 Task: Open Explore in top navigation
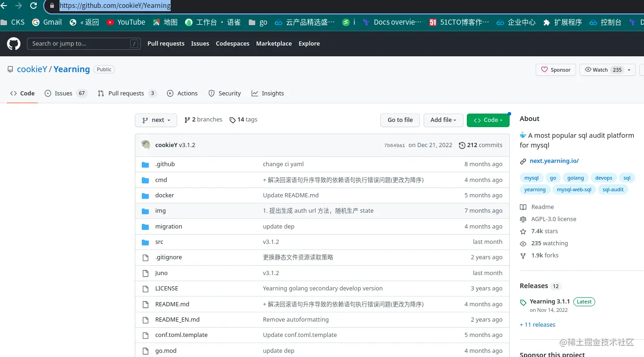coord(309,44)
